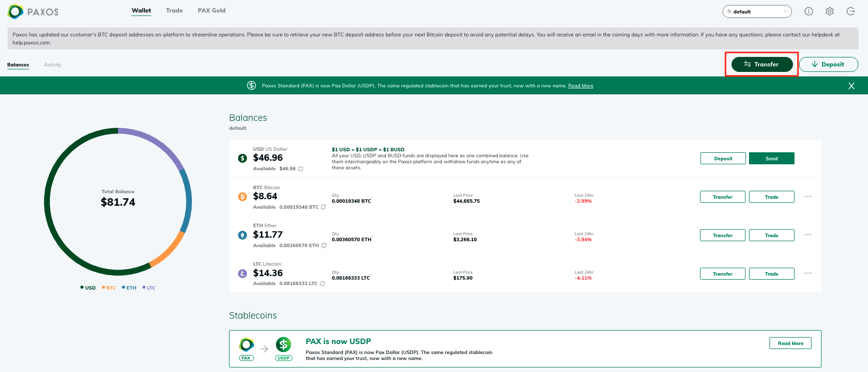
Task: Click Trade in the Ether row
Action: (771, 235)
